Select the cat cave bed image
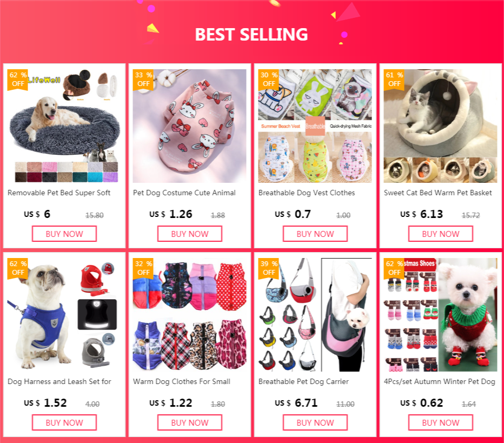Screen dimensions: 504x443 point(440,126)
